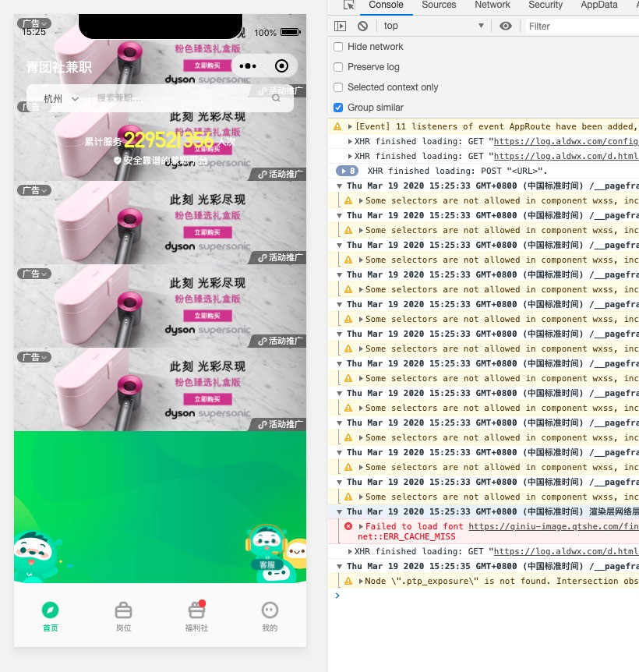The image size is (639, 672).
Task: Expand the [Event] 11 listeners warning
Action: pyautogui.click(x=350, y=126)
